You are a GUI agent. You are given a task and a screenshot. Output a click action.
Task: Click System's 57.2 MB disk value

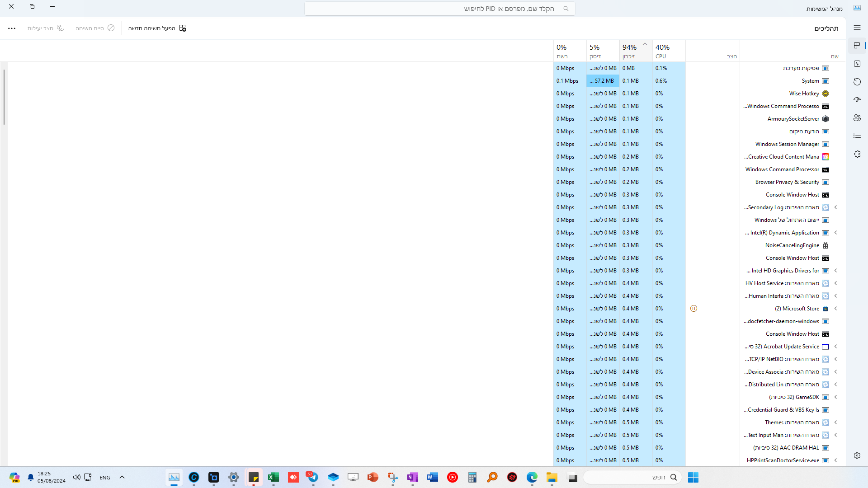(x=603, y=81)
